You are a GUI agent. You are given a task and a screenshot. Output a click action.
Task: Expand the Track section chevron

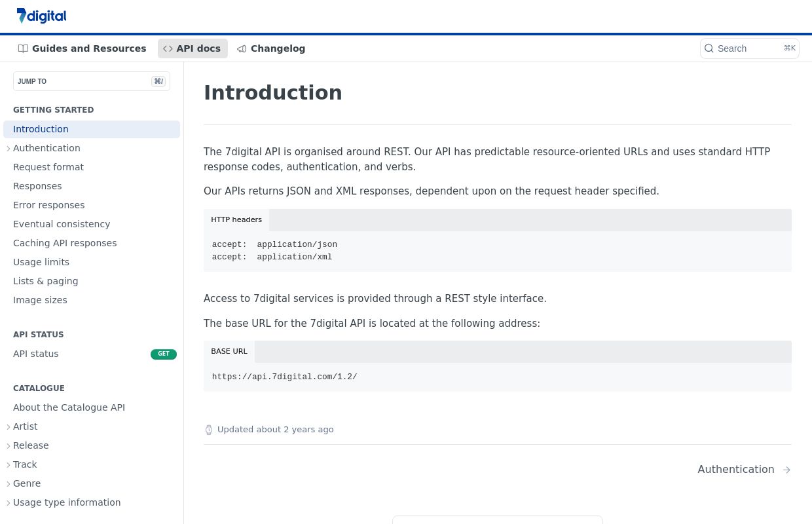(x=9, y=465)
